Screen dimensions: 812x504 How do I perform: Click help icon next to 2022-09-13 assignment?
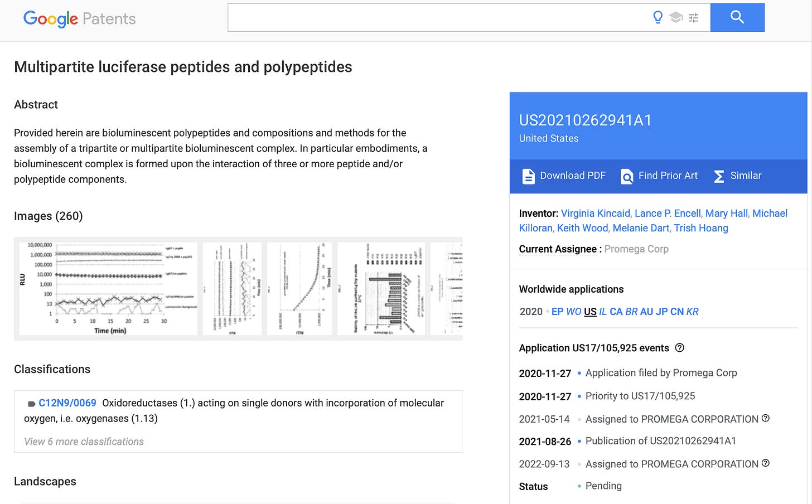pos(766,463)
